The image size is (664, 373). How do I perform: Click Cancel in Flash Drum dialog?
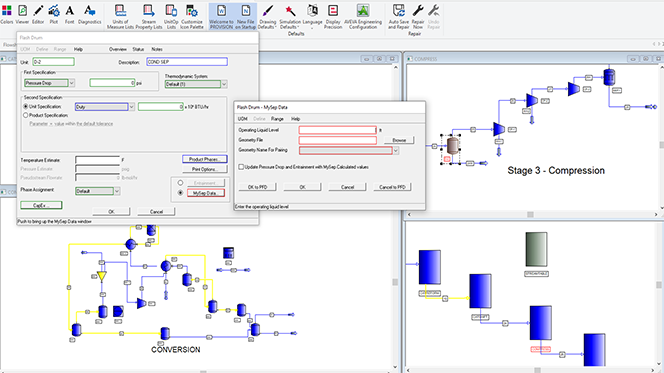[156, 212]
